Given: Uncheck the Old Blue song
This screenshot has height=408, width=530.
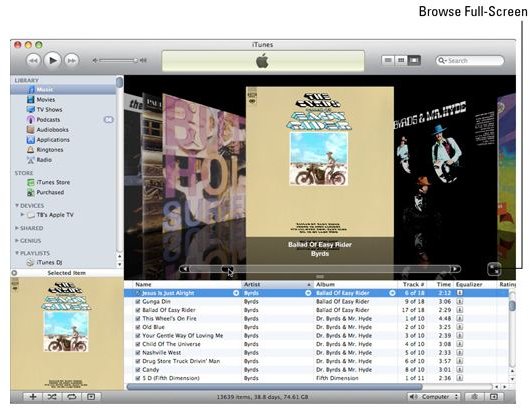Looking at the screenshot, I should coord(138,327).
